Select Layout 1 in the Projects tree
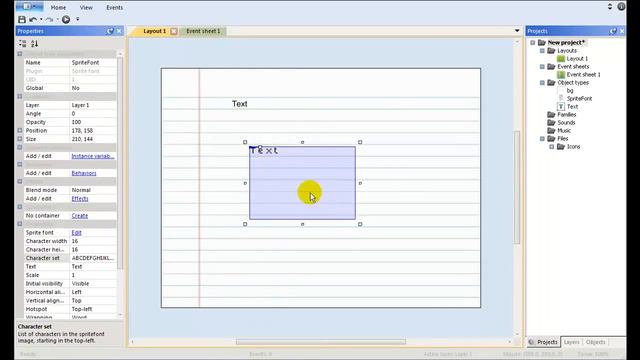 point(577,59)
